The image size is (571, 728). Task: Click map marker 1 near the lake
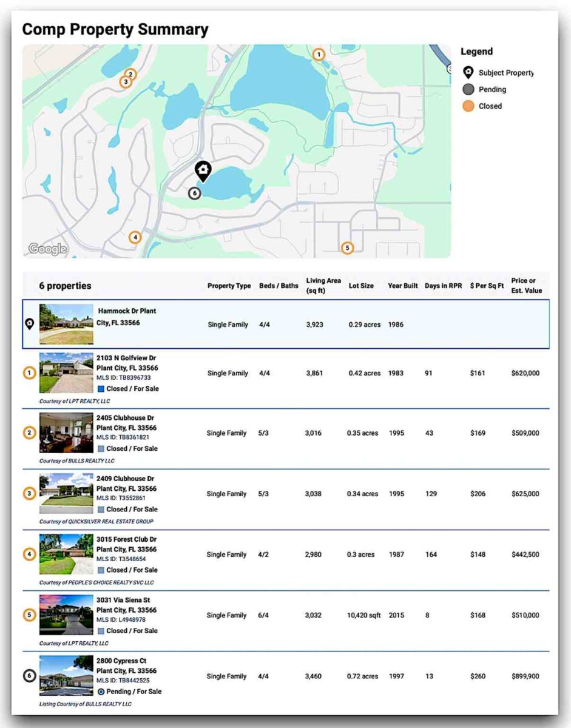tap(319, 55)
